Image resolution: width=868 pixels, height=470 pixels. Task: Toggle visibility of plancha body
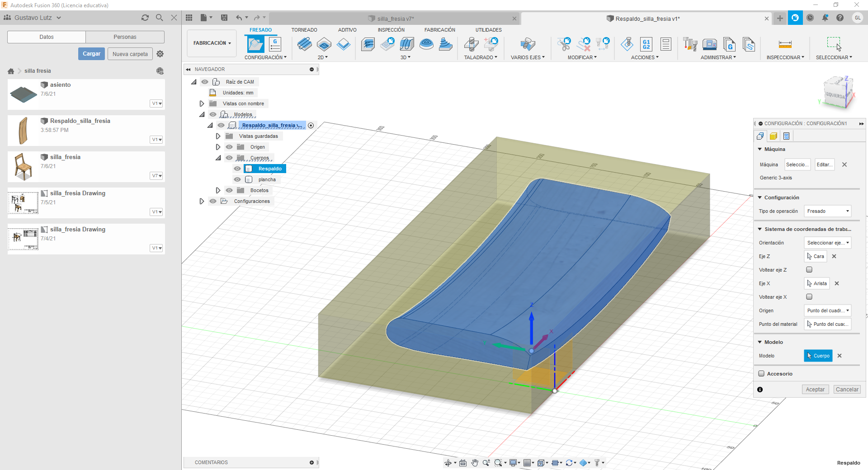[237, 179]
